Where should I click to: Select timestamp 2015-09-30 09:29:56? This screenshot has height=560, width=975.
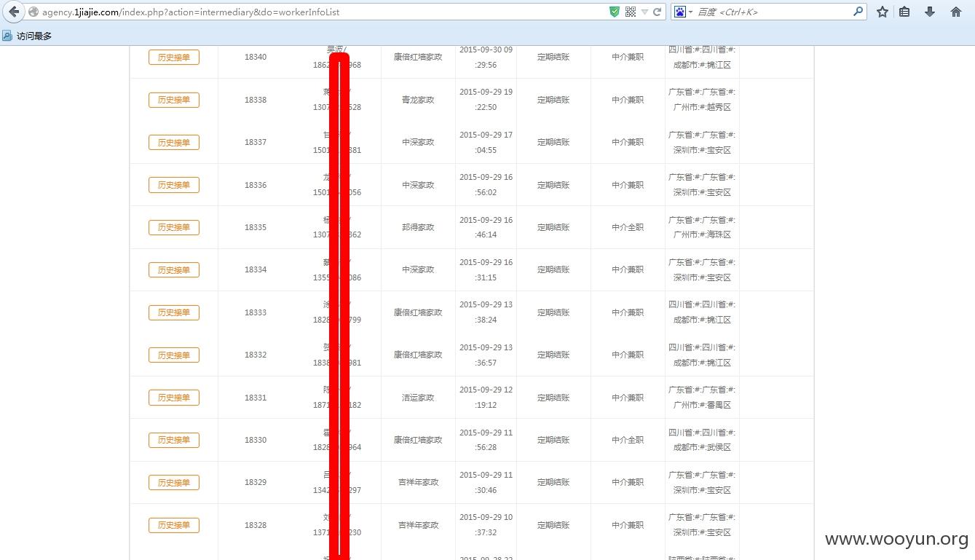pyautogui.click(x=486, y=57)
